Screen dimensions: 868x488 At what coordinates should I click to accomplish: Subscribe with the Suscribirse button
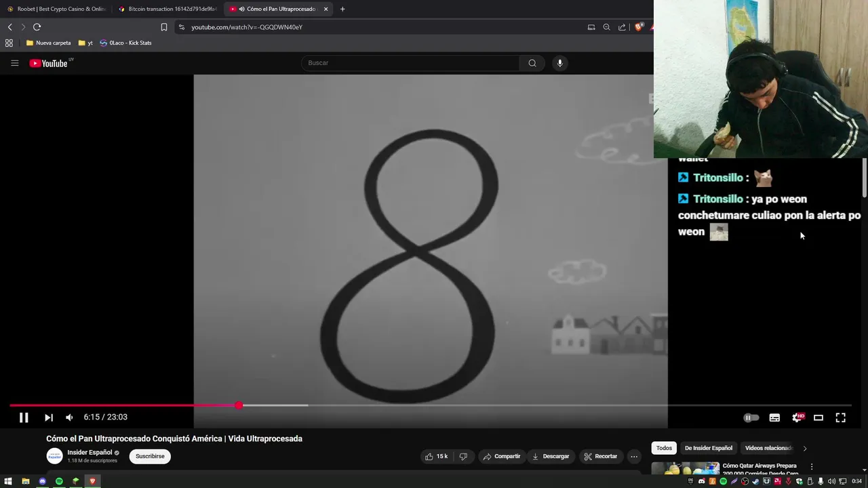(x=150, y=456)
